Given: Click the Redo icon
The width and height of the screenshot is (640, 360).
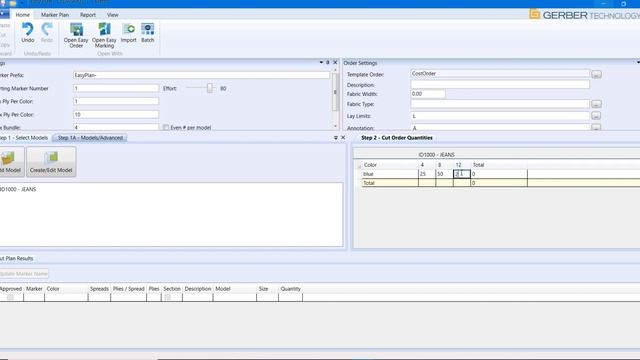Looking at the screenshot, I should click(x=47, y=32).
